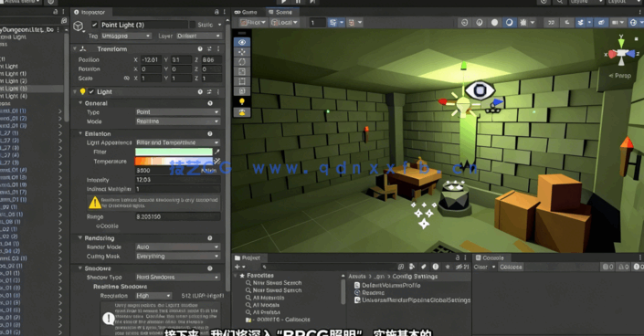
Task: Toggle Console info message counter
Action: (607, 267)
